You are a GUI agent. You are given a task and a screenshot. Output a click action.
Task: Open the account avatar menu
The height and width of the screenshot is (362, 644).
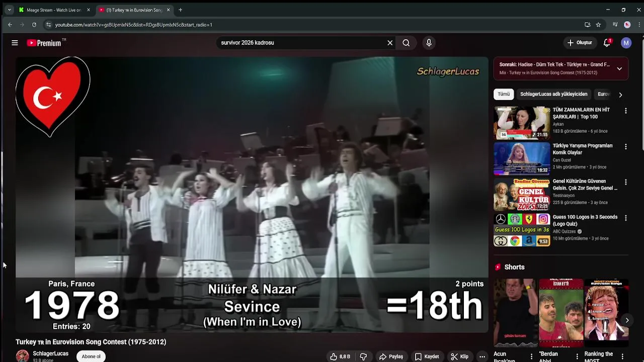pos(626,43)
